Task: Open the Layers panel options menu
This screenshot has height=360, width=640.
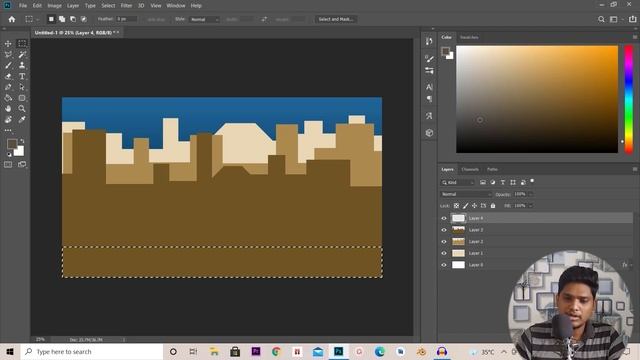Action: 635,169
